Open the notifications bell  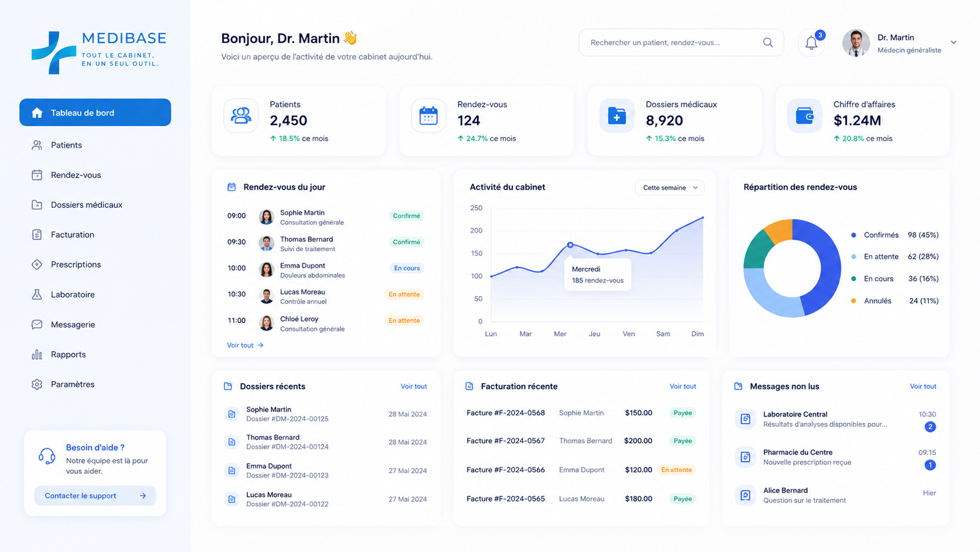click(811, 43)
